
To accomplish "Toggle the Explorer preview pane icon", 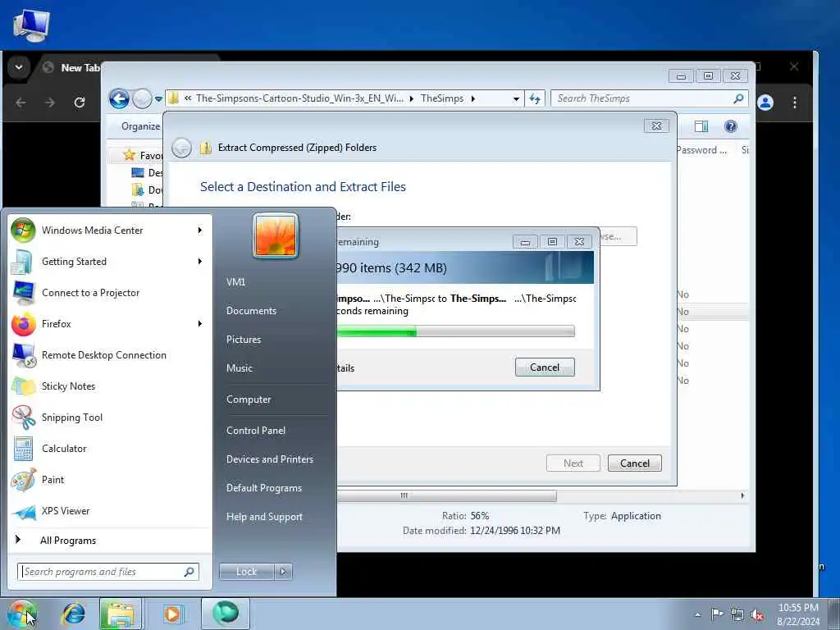I will tap(701, 126).
